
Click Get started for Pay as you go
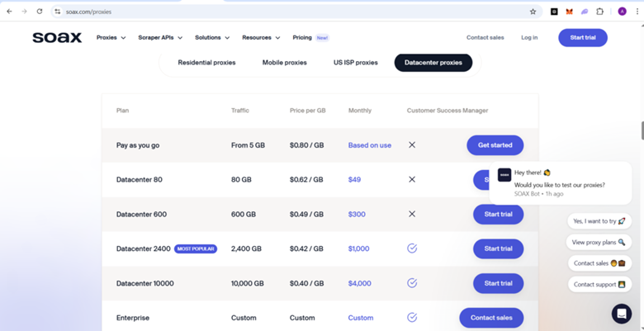coord(495,145)
